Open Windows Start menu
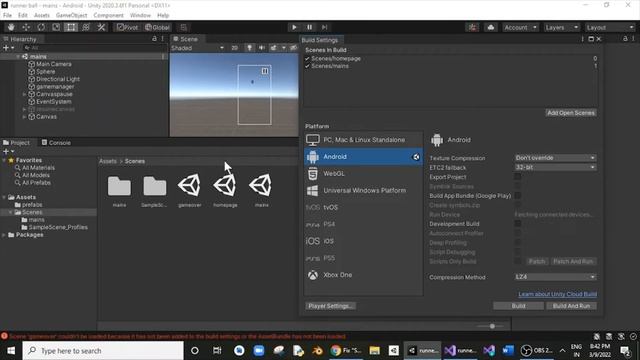The image size is (640, 360). [x=11, y=351]
